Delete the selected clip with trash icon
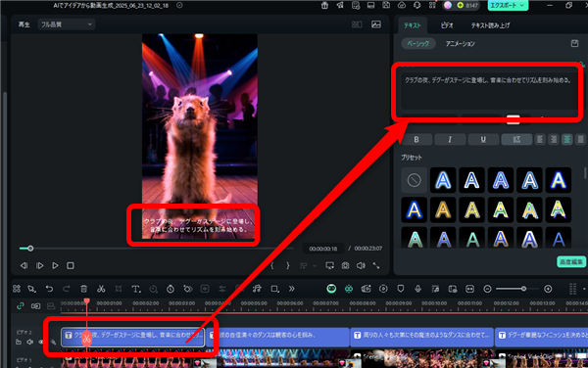 83,289
